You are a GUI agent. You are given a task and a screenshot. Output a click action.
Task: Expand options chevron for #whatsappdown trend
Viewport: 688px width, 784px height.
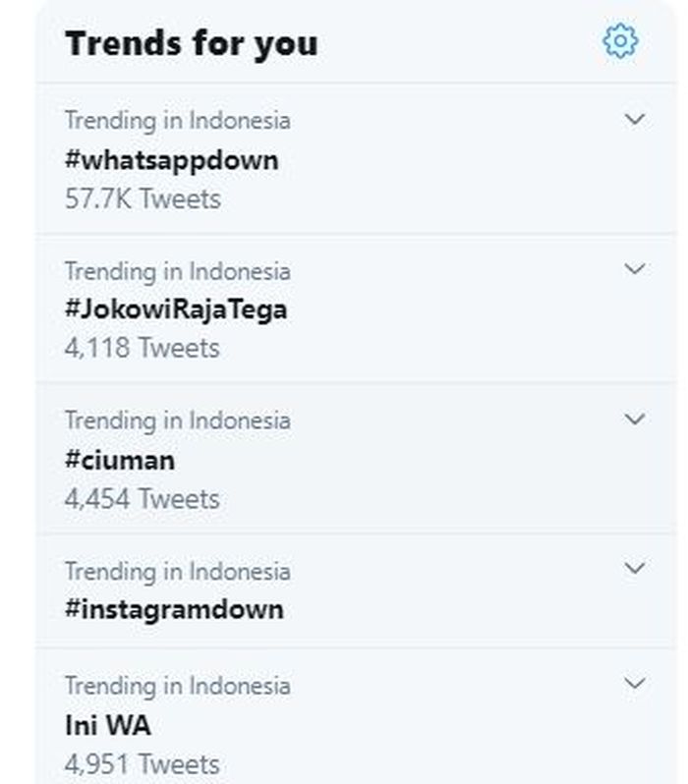pos(635,119)
